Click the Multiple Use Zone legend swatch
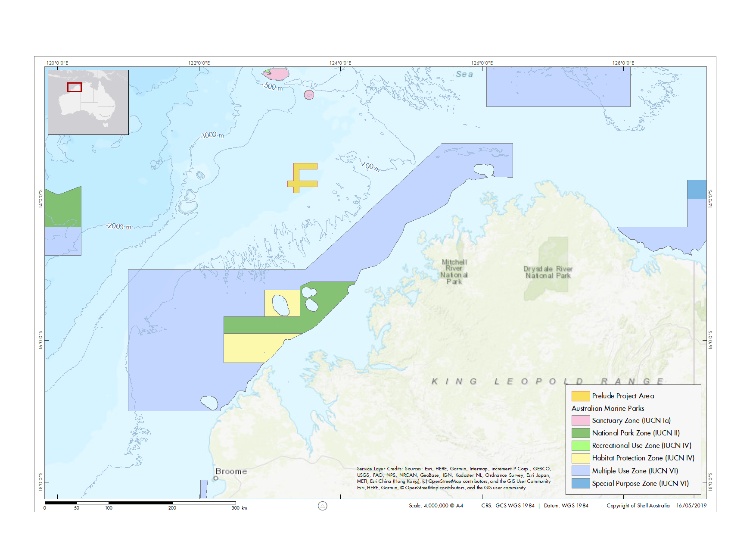The image size is (756, 535). point(580,471)
